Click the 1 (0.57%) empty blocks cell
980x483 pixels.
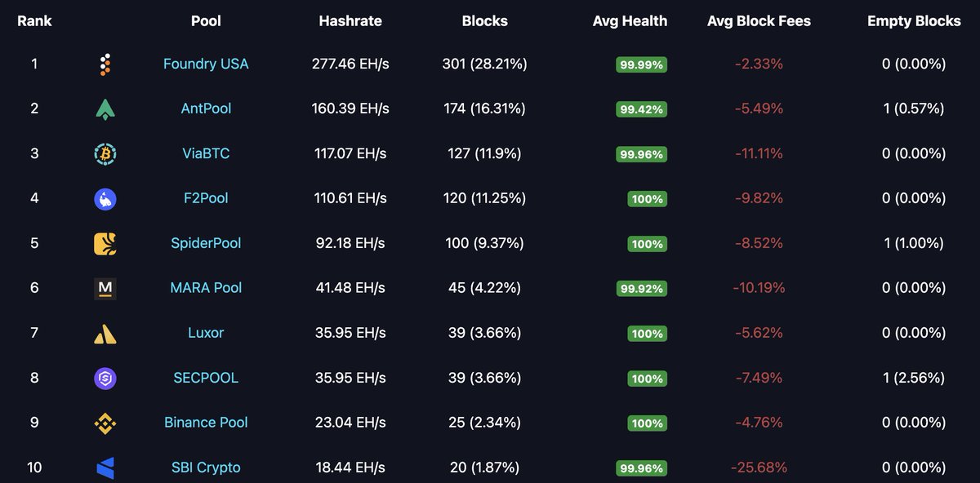point(914,109)
